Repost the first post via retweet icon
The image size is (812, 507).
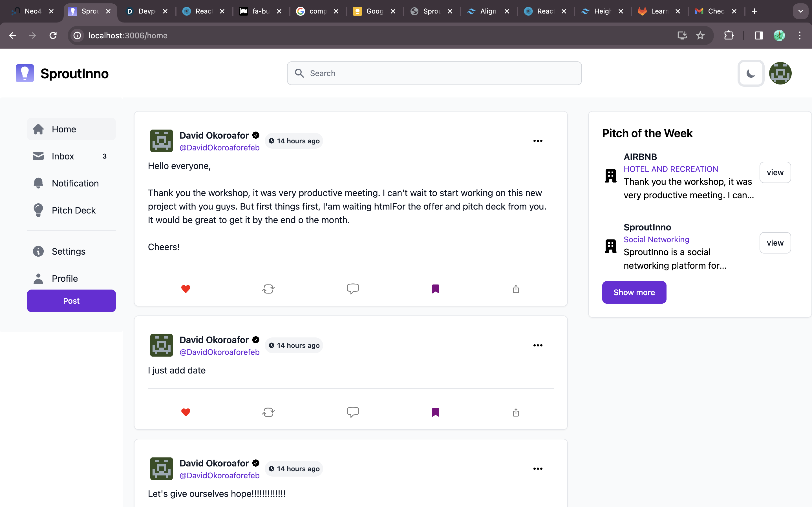tap(268, 289)
